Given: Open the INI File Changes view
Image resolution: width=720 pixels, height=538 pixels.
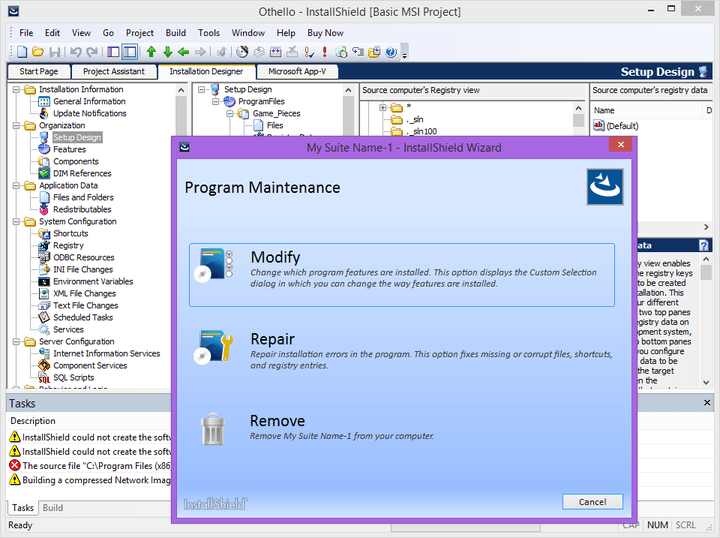Looking at the screenshot, I should [x=83, y=269].
